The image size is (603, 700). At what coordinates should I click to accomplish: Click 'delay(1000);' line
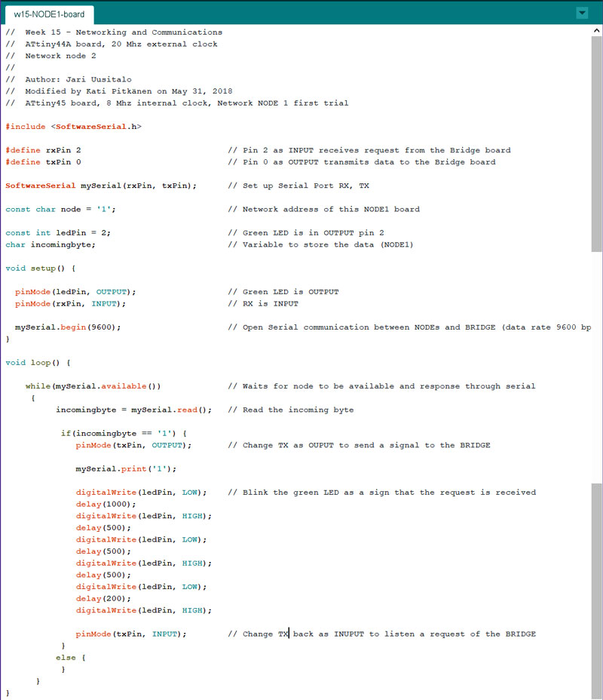pyautogui.click(x=106, y=504)
